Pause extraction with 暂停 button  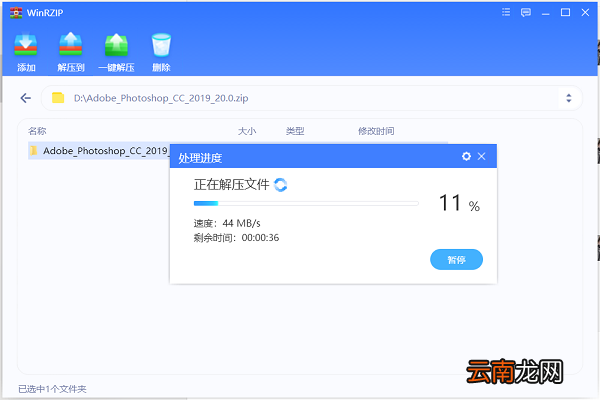(x=457, y=260)
